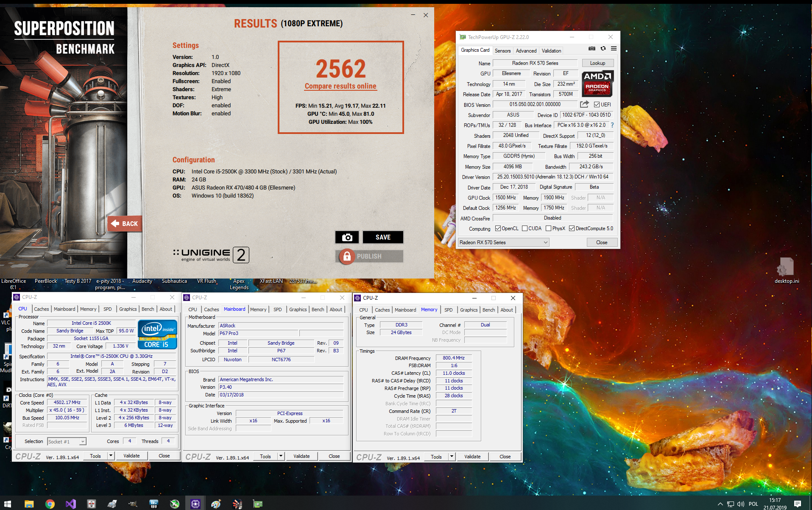The width and height of the screenshot is (812, 510).
Task: Open GIMP from the taskbar
Action: click(x=133, y=504)
